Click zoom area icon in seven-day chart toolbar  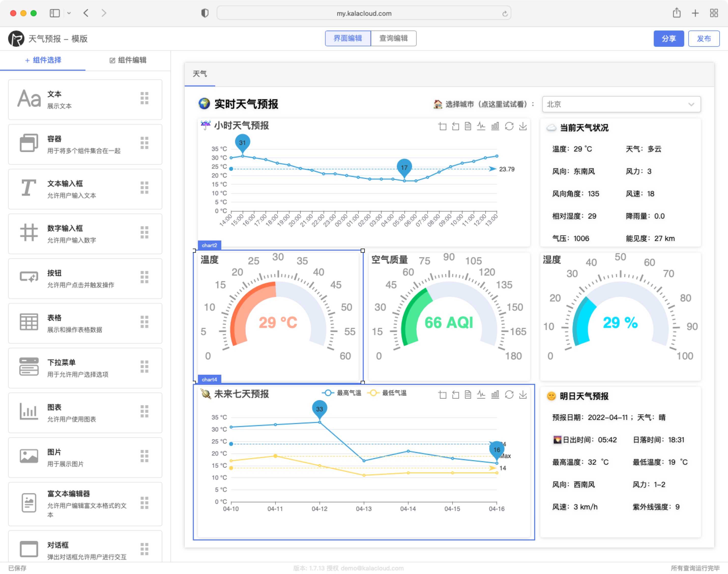point(443,395)
